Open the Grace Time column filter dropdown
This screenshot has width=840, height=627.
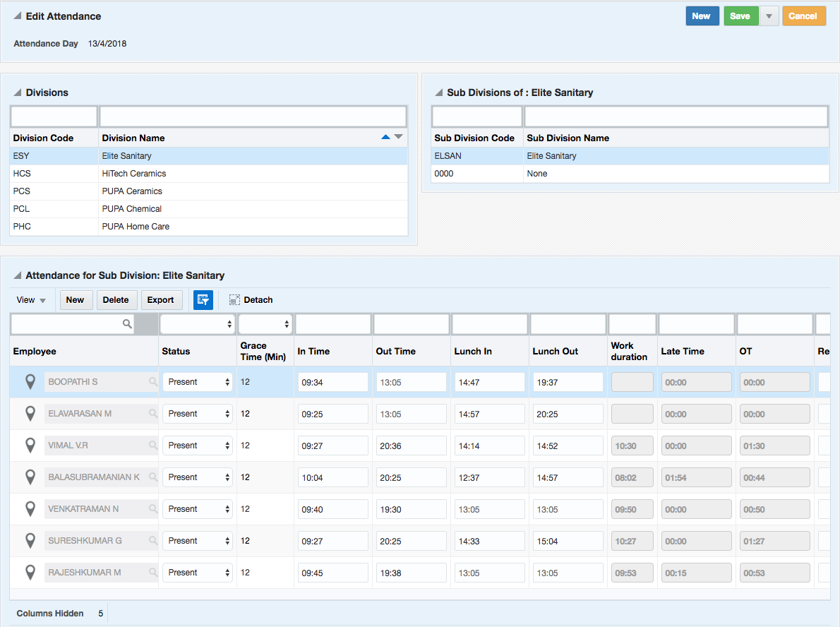pos(265,323)
